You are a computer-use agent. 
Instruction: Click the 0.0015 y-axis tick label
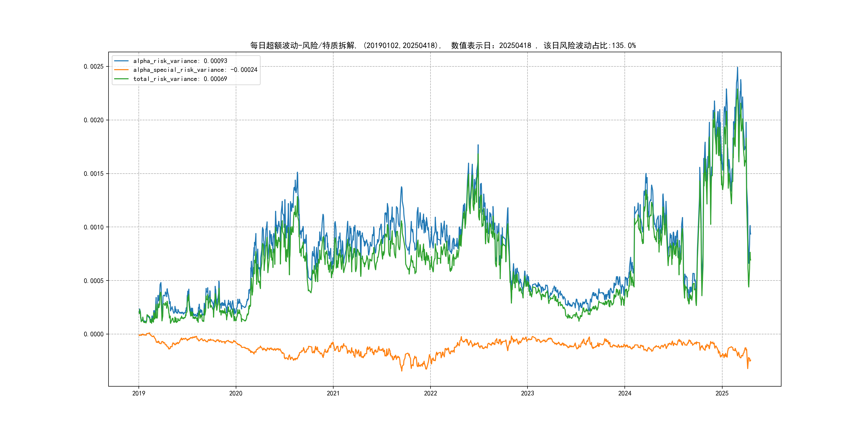94,174
